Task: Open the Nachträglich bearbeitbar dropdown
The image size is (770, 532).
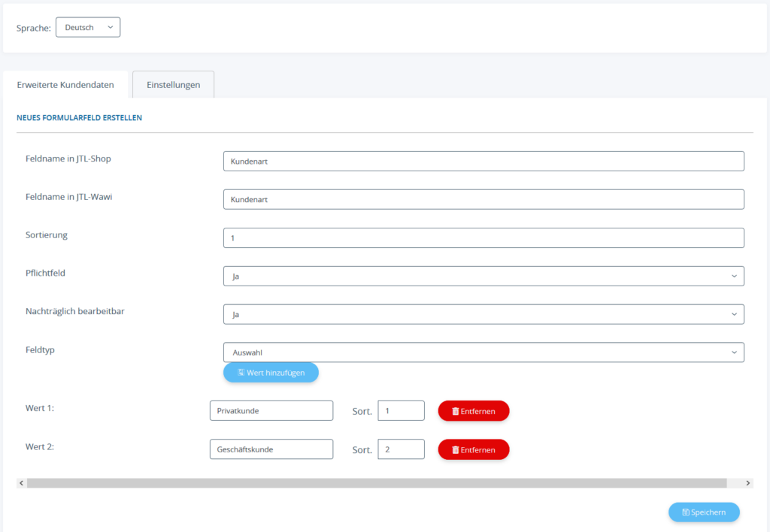Action: [x=483, y=315]
